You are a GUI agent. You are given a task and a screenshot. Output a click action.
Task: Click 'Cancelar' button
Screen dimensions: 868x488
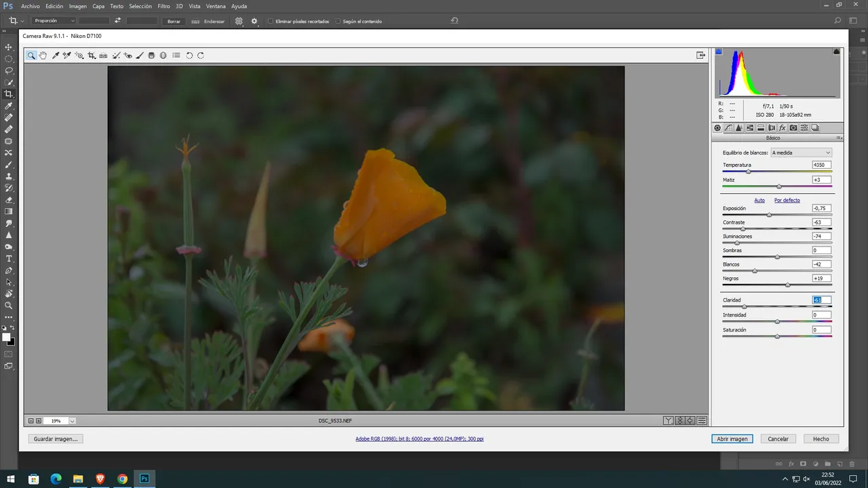[x=778, y=439]
